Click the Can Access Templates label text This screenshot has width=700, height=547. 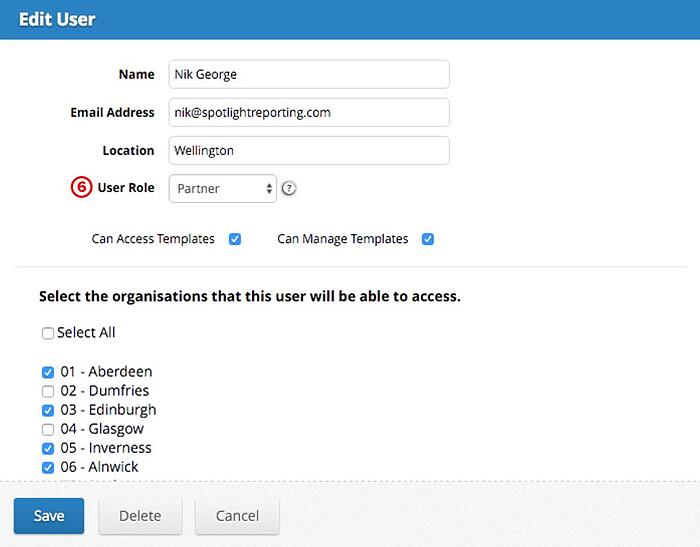[x=153, y=239]
